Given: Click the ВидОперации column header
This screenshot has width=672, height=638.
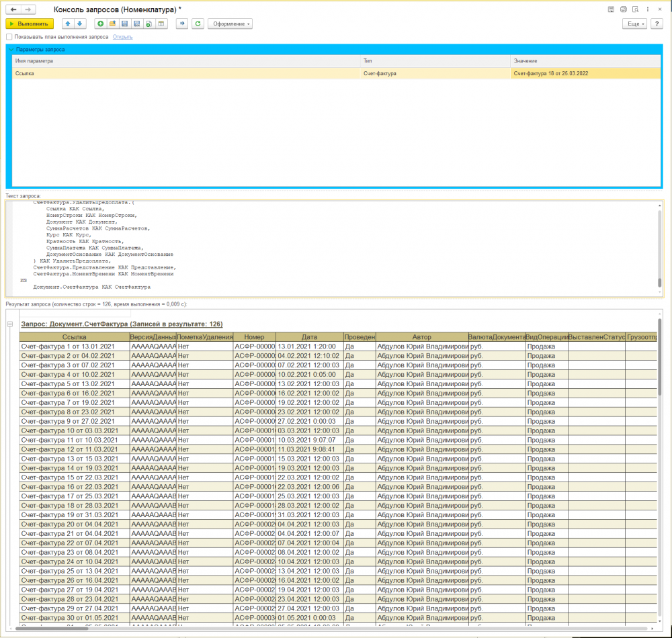Looking at the screenshot, I should point(547,337).
